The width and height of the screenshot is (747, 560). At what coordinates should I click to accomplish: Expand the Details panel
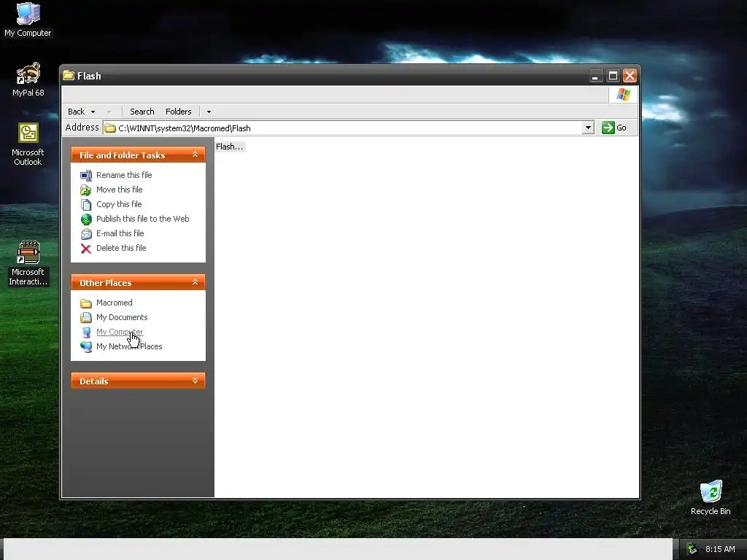pyautogui.click(x=195, y=381)
